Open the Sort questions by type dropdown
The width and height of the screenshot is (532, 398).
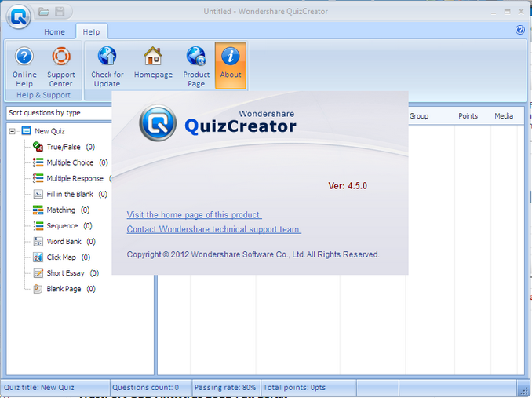click(59, 113)
